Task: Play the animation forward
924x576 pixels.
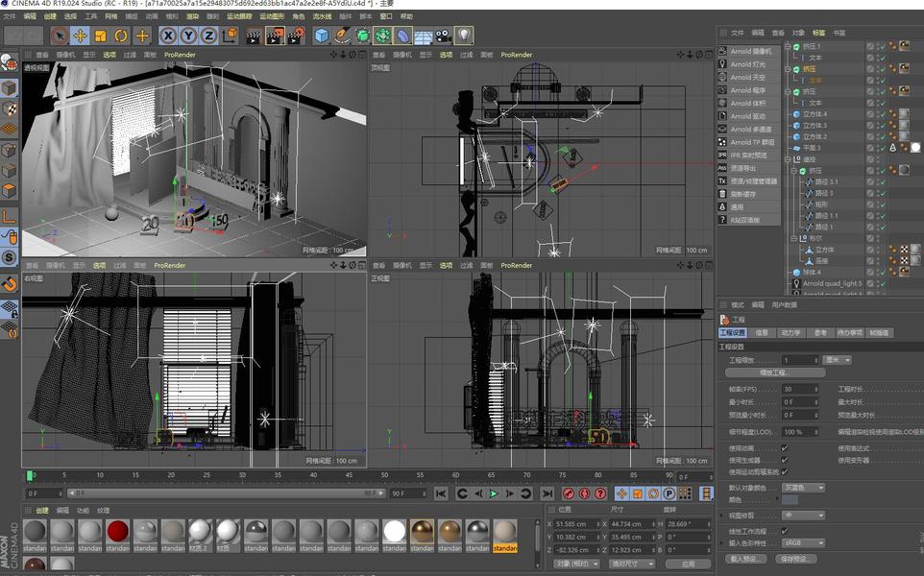Action: [494, 493]
